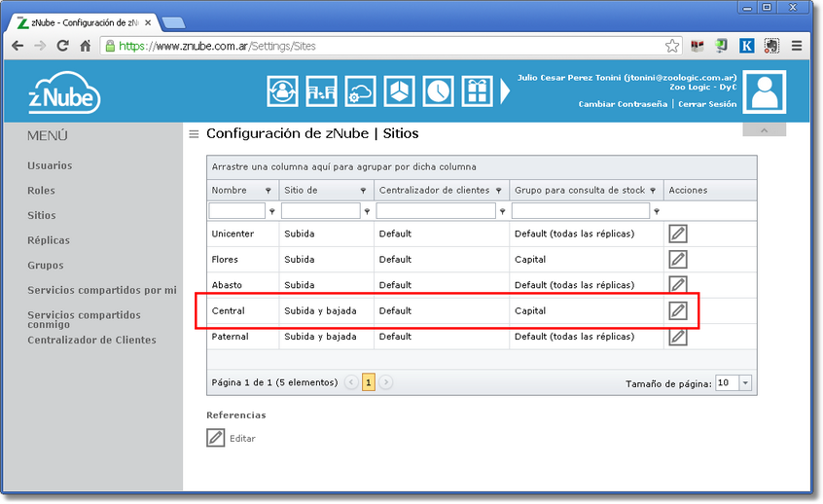823x504 pixels.
Task: Collapse the header using the up chevron
Action: click(x=764, y=130)
